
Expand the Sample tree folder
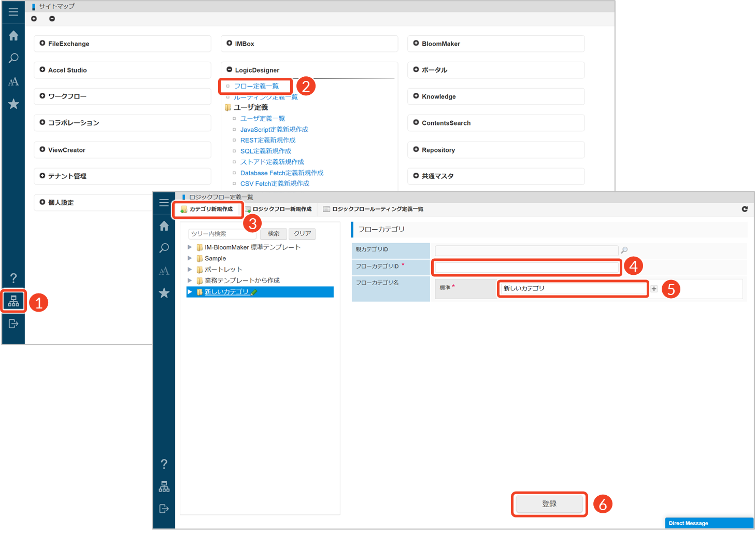[190, 258]
